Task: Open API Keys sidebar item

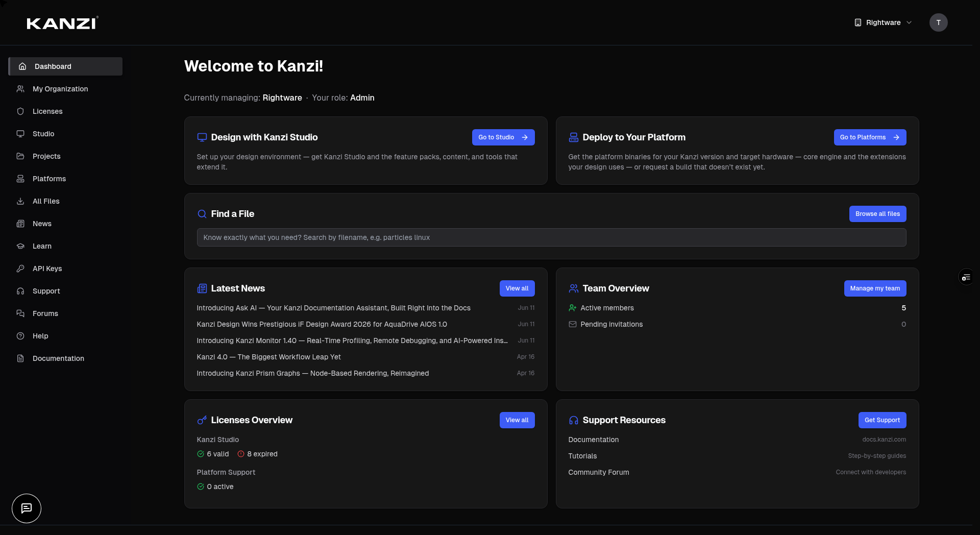Action: point(65,269)
